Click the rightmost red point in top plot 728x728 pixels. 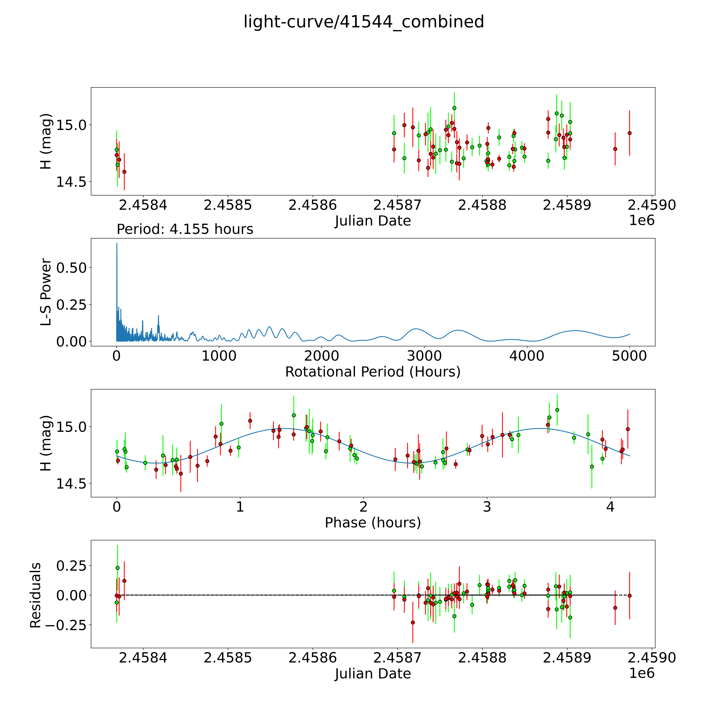tap(629, 133)
